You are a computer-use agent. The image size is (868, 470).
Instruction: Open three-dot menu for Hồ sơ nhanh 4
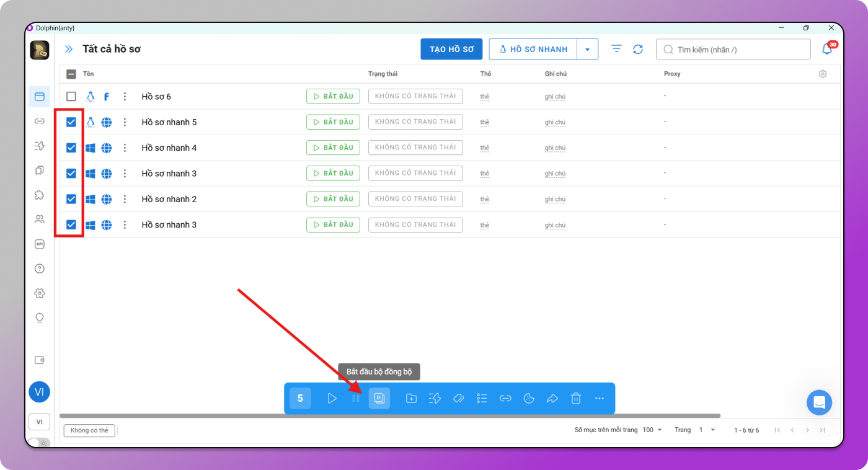coord(125,148)
